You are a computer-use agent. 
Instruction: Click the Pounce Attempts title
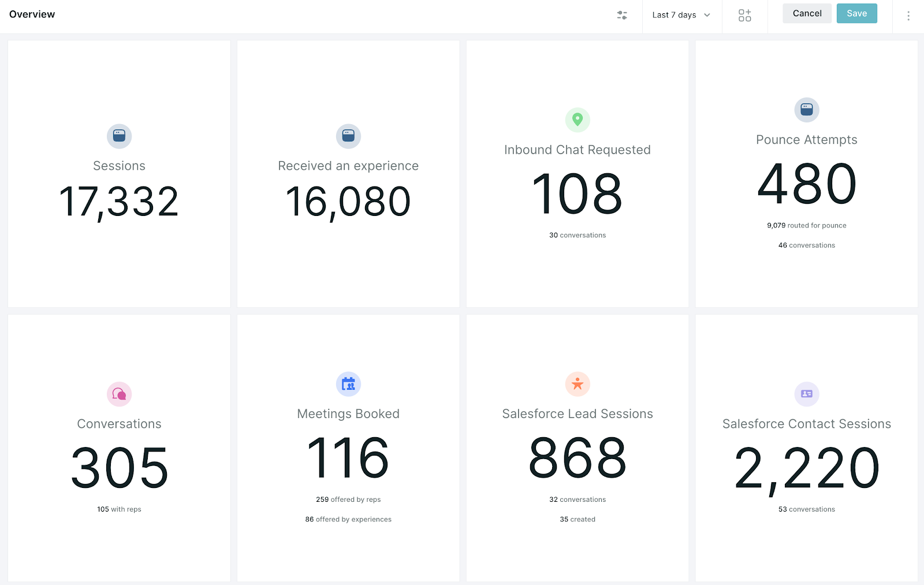click(807, 140)
